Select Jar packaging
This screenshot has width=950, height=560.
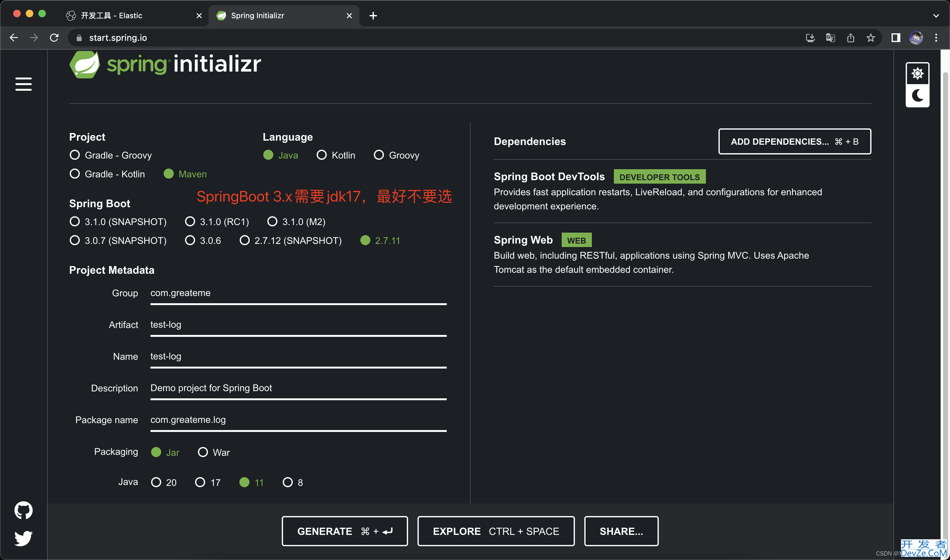pos(165,452)
